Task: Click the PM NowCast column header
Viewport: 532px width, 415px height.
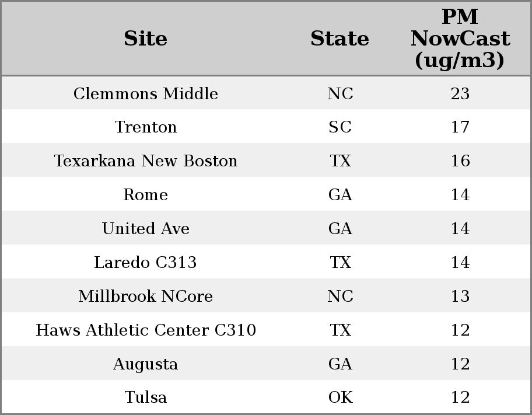Action: tap(460, 39)
